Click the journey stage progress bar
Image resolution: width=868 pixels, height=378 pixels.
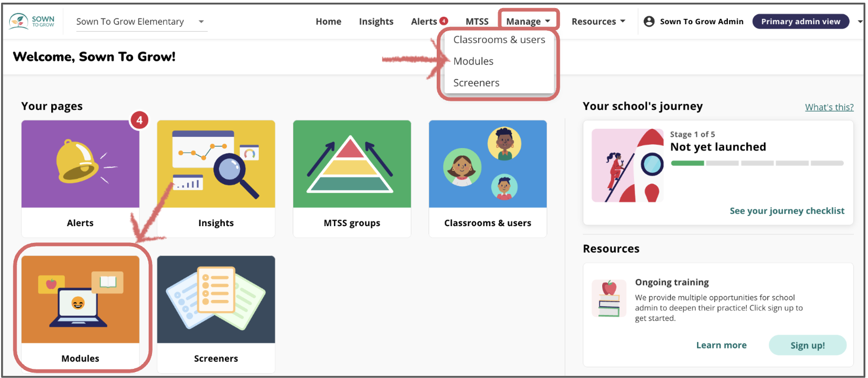pos(756,163)
